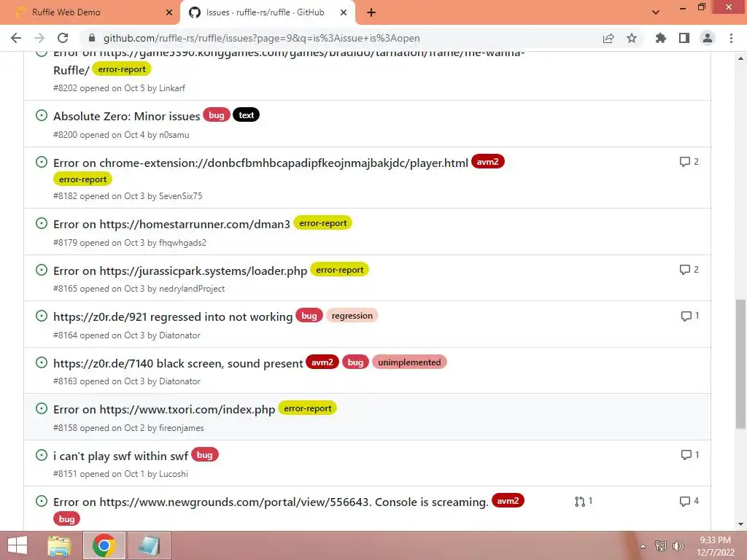Viewport: 747px width, 560px height.
Task: Click Chrome icon in taskbar
Action: (x=104, y=545)
